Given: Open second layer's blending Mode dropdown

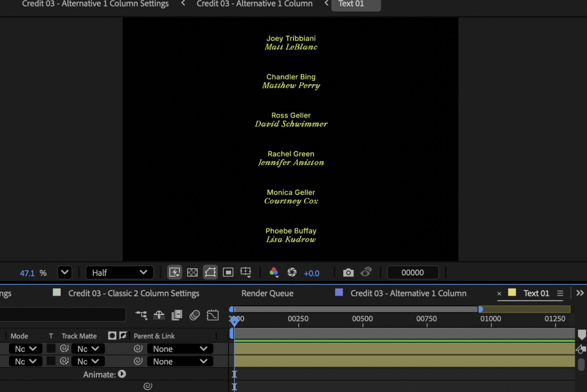Looking at the screenshot, I should tap(26, 362).
